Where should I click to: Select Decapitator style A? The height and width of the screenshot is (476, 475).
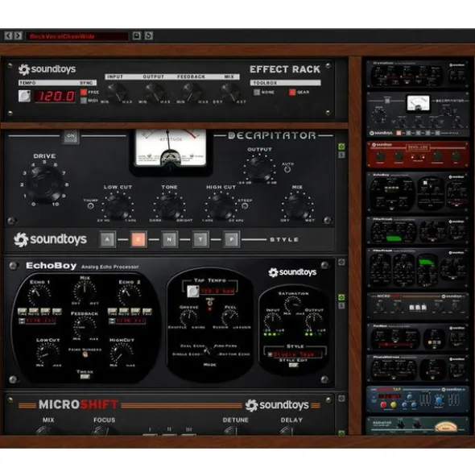click(x=107, y=239)
